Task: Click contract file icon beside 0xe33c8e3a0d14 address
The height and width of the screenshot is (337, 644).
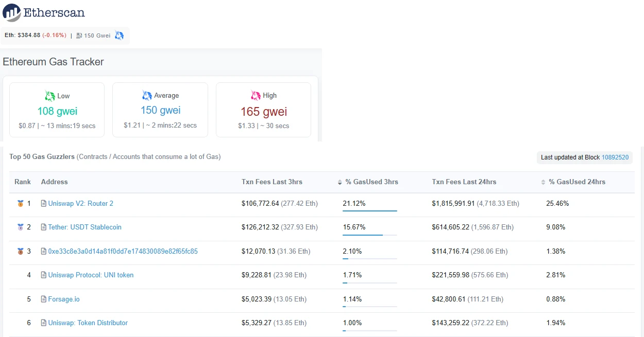Action: click(x=44, y=252)
